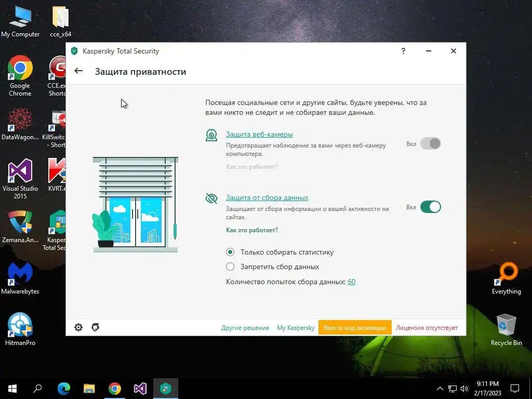Select the Everything search desktop icon
This screenshot has height=399, width=532.
tap(506, 278)
